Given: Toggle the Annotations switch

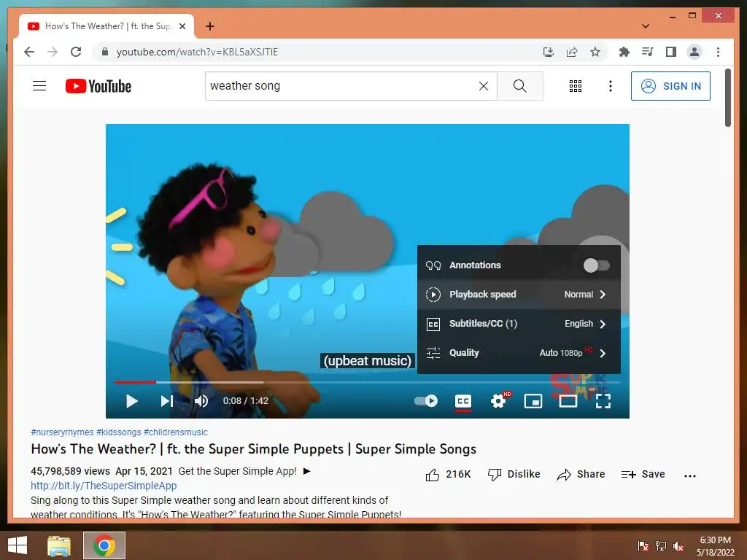Looking at the screenshot, I should pyautogui.click(x=597, y=265).
